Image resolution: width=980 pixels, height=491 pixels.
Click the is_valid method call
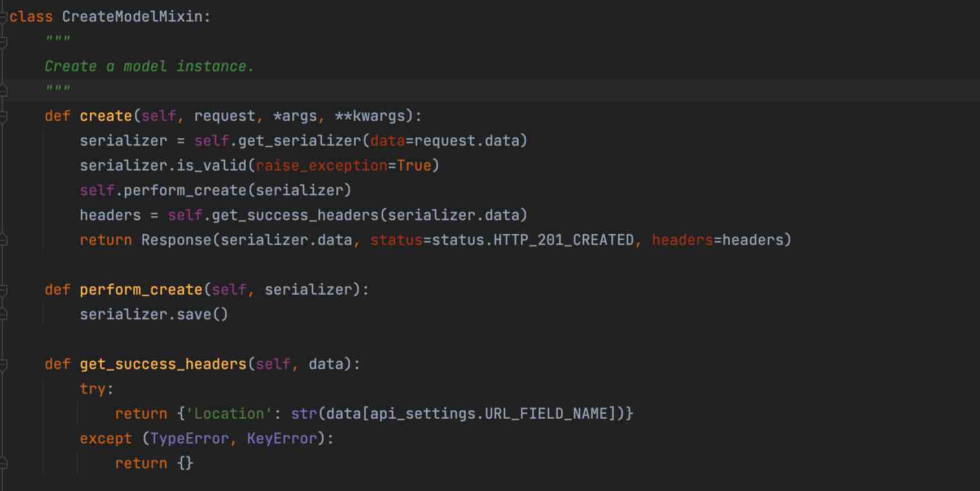click(x=212, y=166)
